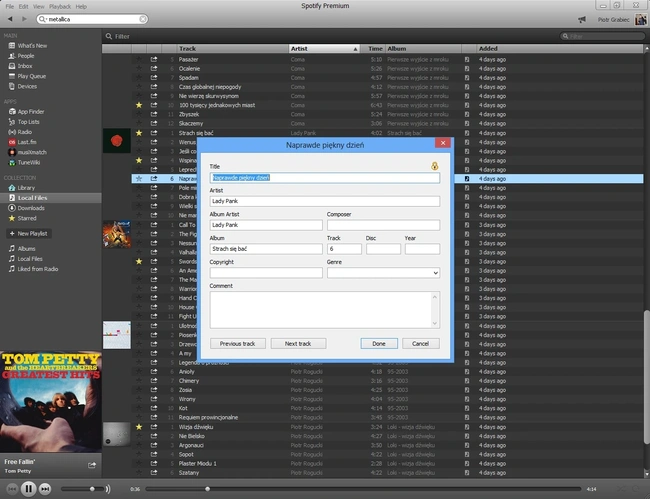Share the Ocalenie track
The height and width of the screenshot is (499, 650).
tap(154, 69)
